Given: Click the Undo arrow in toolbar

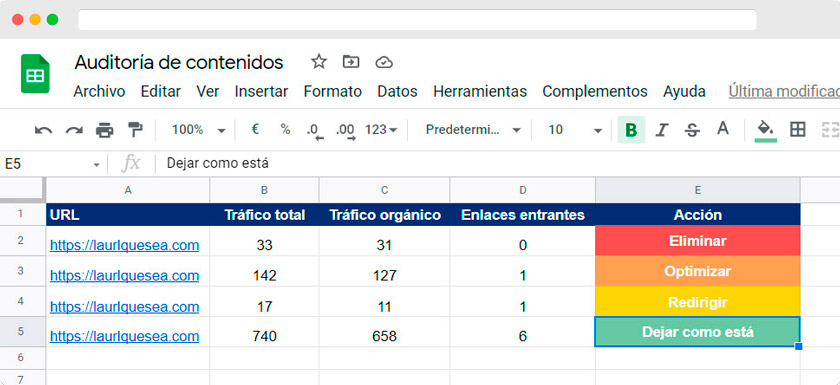Looking at the screenshot, I should point(43,130).
